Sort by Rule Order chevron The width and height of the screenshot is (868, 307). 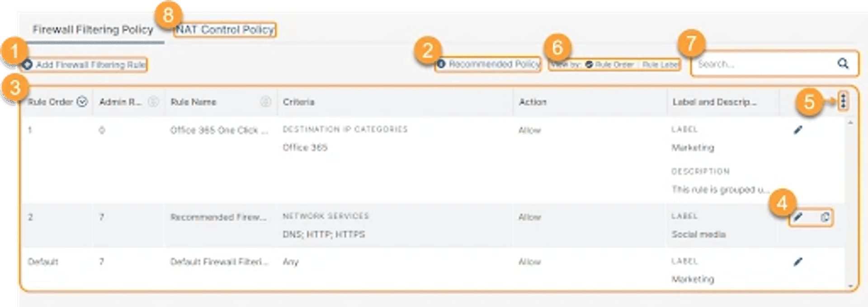pos(82,102)
